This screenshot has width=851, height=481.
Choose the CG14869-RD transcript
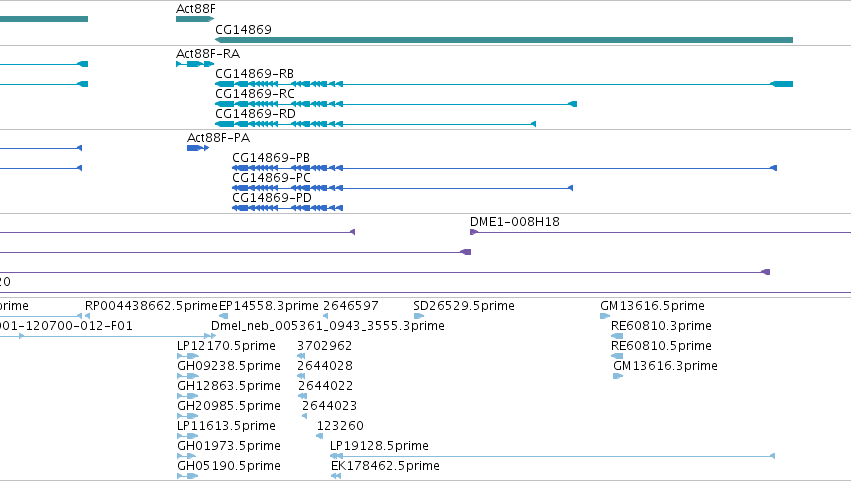pyautogui.click(x=376, y=124)
